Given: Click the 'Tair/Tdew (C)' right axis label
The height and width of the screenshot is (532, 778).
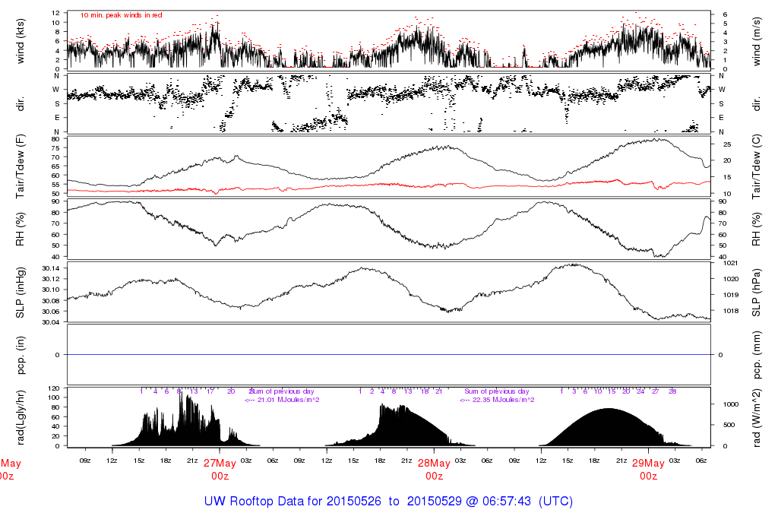Looking at the screenshot, I should [x=757, y=167].
